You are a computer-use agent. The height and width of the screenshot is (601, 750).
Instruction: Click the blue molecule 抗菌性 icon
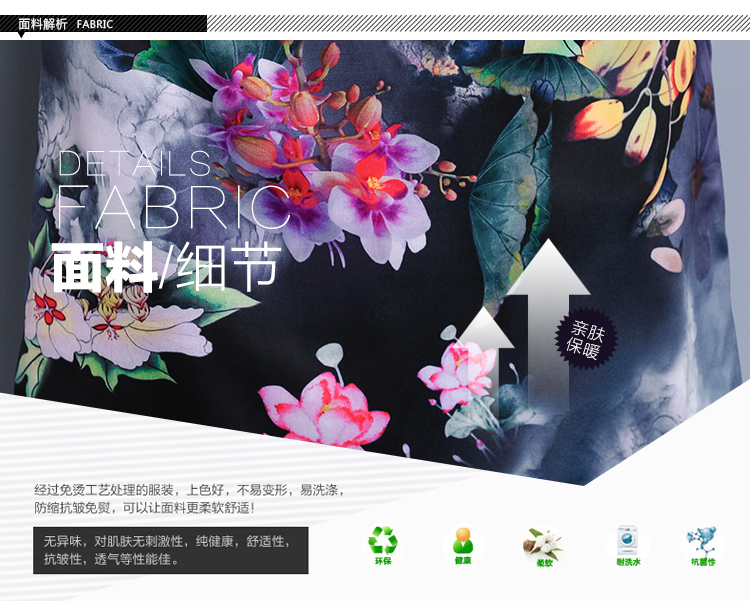702,541
